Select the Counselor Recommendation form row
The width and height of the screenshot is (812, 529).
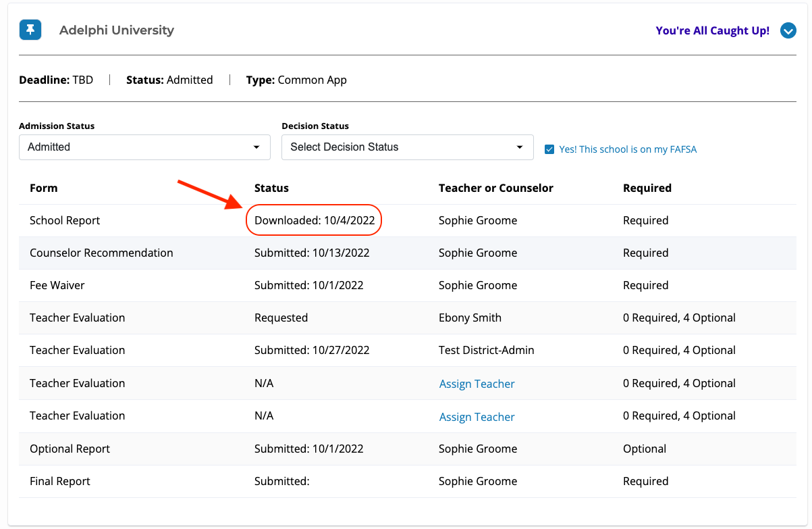tap(101, 253)
